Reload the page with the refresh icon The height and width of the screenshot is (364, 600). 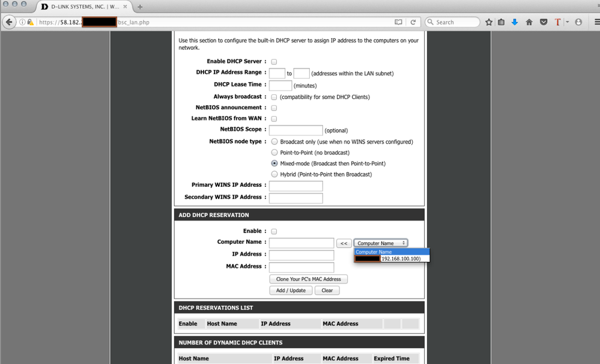(413, 22)
